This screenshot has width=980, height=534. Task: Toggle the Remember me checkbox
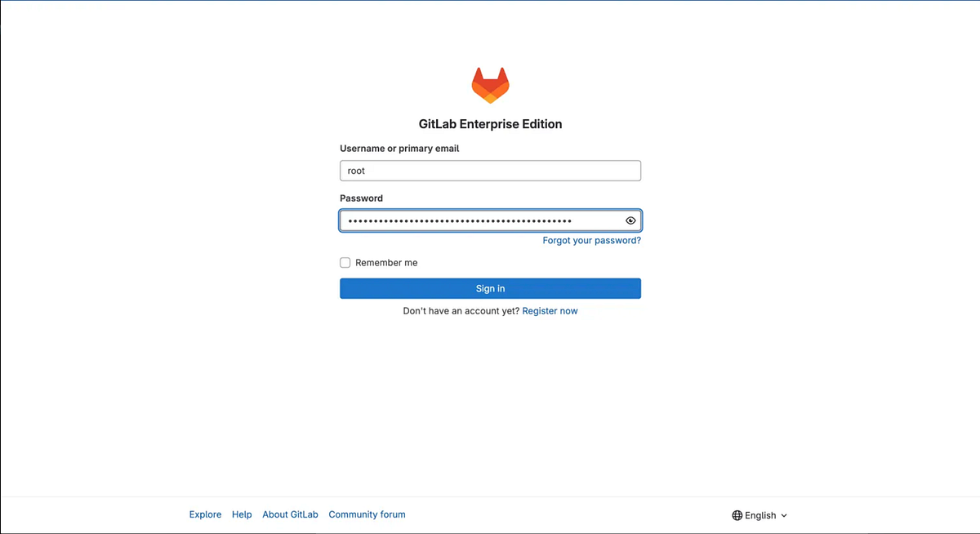click(345, 262)
